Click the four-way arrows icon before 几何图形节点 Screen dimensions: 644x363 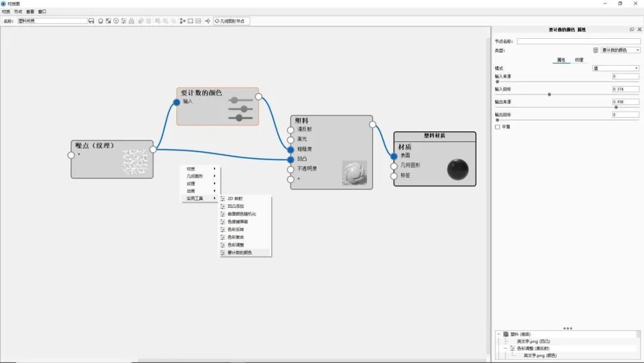click(x=206, y=20)
